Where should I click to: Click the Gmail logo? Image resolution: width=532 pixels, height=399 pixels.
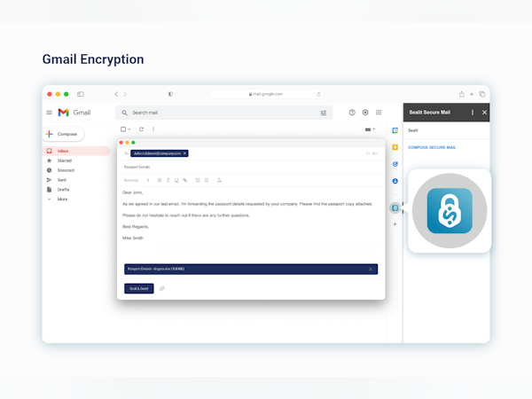(x=74, y=113)
